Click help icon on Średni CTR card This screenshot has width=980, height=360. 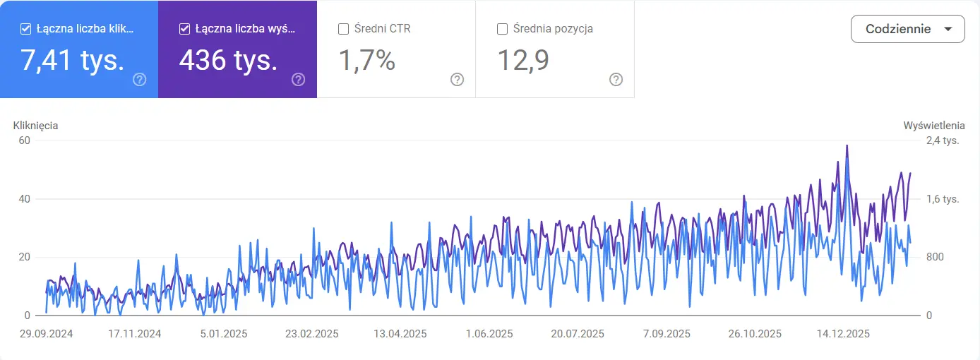click(458, 79)
